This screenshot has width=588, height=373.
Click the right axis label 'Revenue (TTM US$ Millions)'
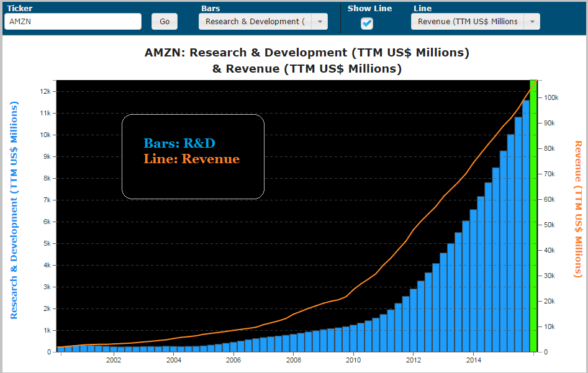click(x=578, y=209)
